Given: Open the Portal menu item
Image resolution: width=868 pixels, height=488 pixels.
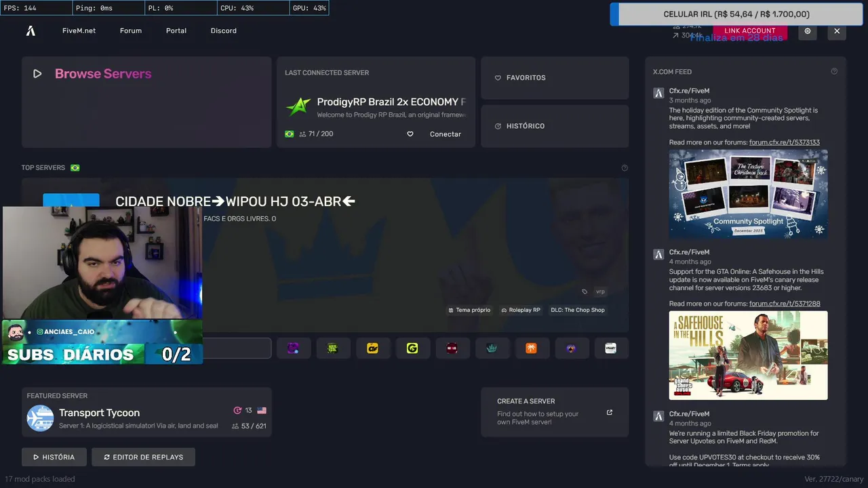Looking at the screenshot, I should [176, 30].
